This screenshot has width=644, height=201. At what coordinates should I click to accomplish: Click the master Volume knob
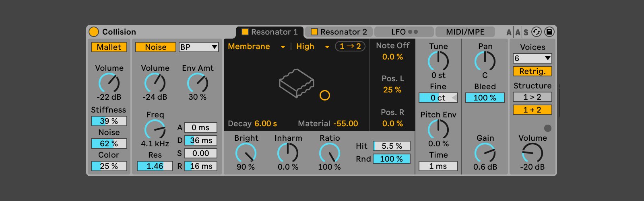[533, 153]
